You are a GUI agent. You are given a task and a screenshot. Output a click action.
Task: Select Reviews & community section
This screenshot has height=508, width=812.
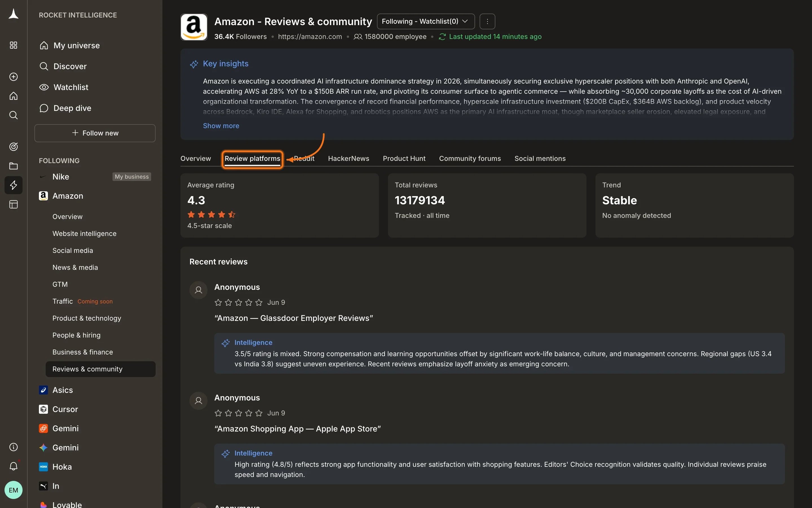coord(100,369)
